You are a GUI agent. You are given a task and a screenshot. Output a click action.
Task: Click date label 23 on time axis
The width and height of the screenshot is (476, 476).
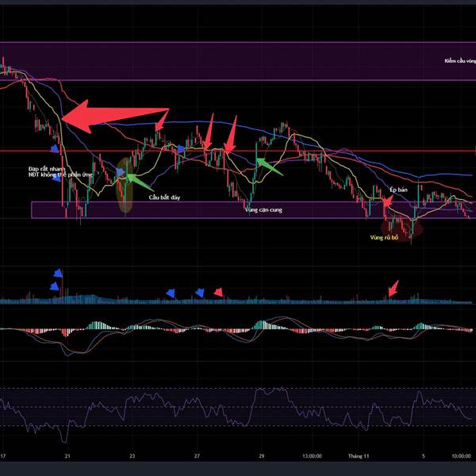click(132, 456)
